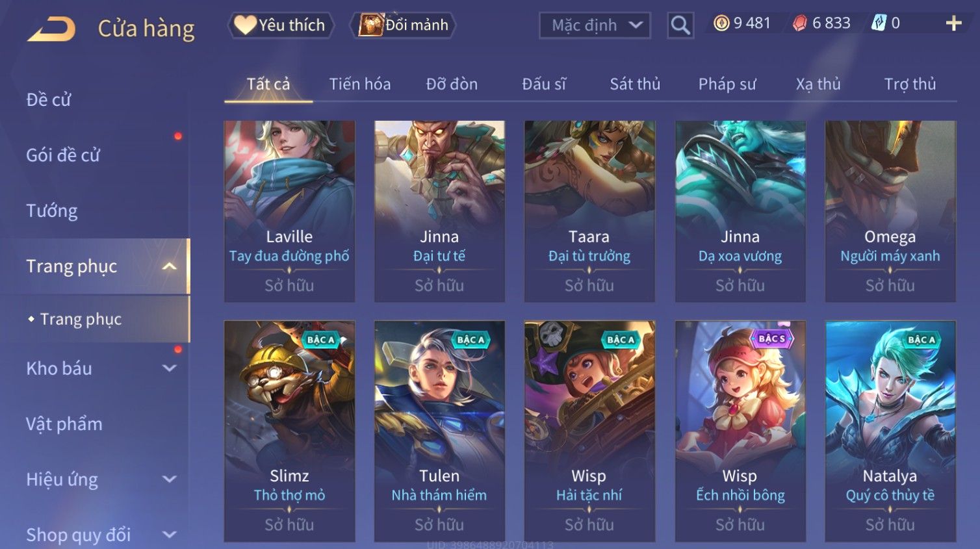Open the Mặc định sort dropdown
This screenshot has height=549, width=980.
coord(595,25)
